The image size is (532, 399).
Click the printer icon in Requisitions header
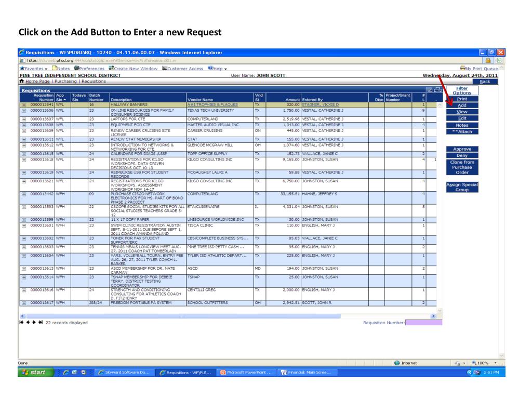tap(437, 90)
